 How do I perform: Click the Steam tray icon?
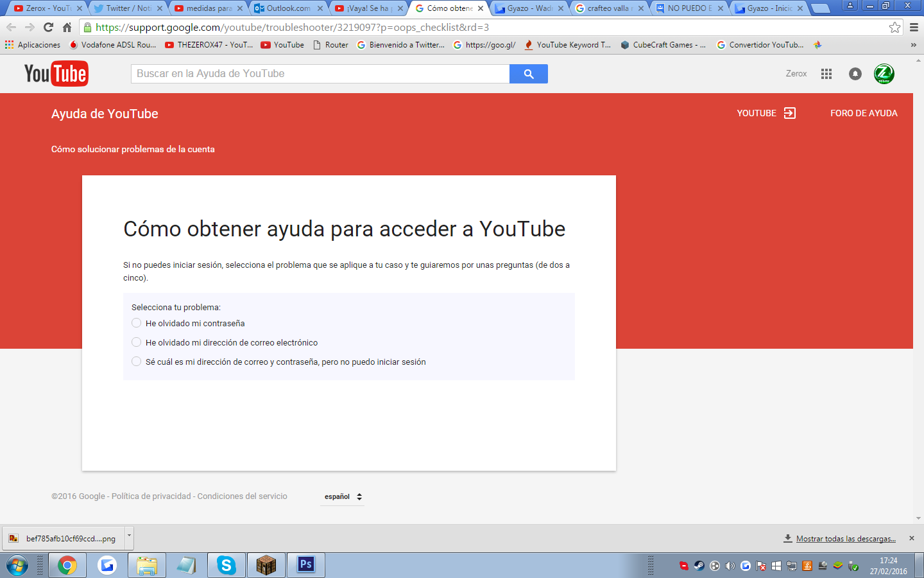(x=699, y=566)
